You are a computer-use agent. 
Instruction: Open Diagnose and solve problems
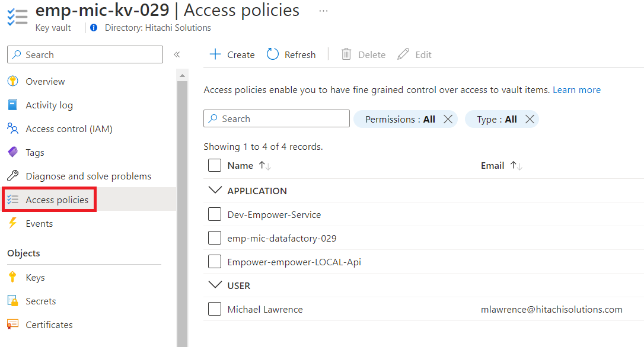coord(88,176)
